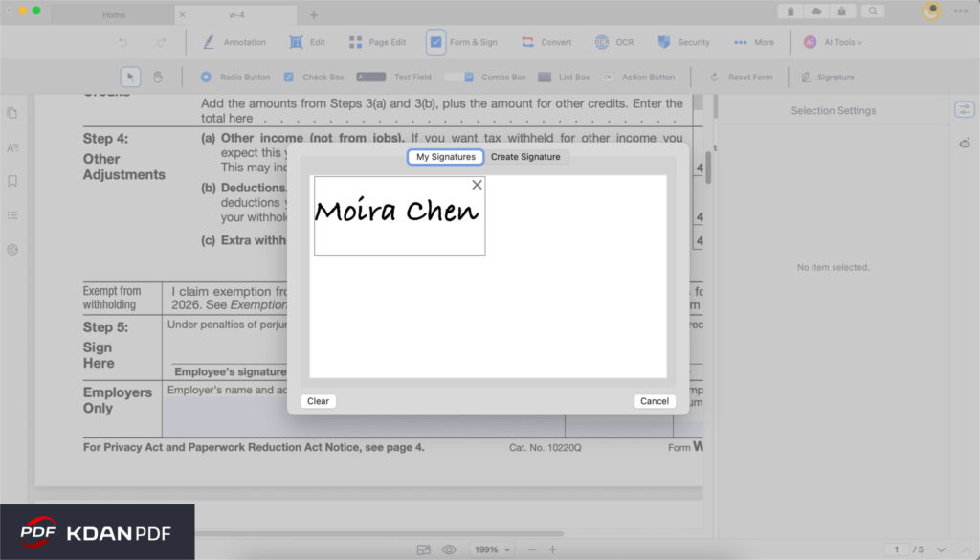Select the Radio Button form tool

[x=235, y=77]
